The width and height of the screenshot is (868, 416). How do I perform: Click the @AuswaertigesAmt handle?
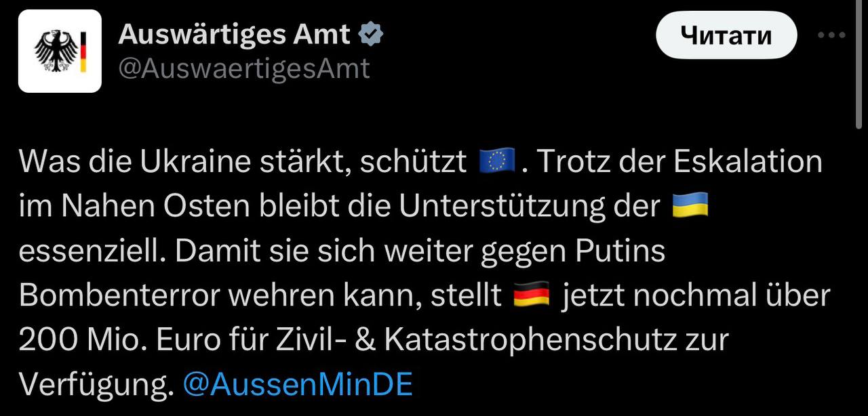point(244,68)
